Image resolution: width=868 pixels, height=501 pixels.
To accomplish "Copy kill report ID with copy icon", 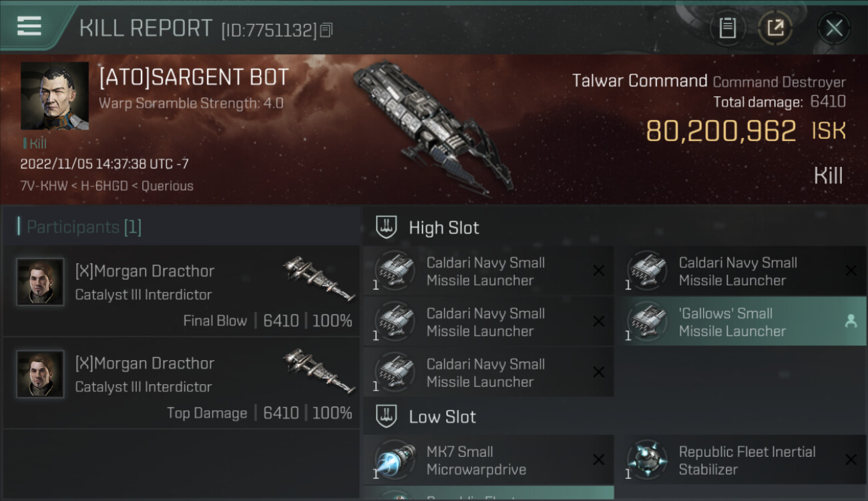I will point(326,31).
